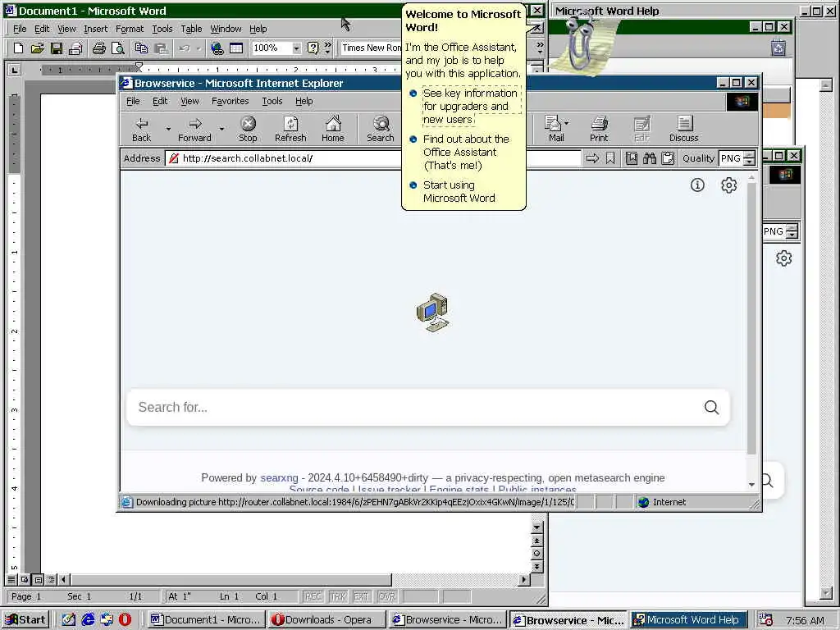This screenshot has width=840, height=630.
Task: Click the gear icon in the background Browservice window
Action: click(783, 258)
